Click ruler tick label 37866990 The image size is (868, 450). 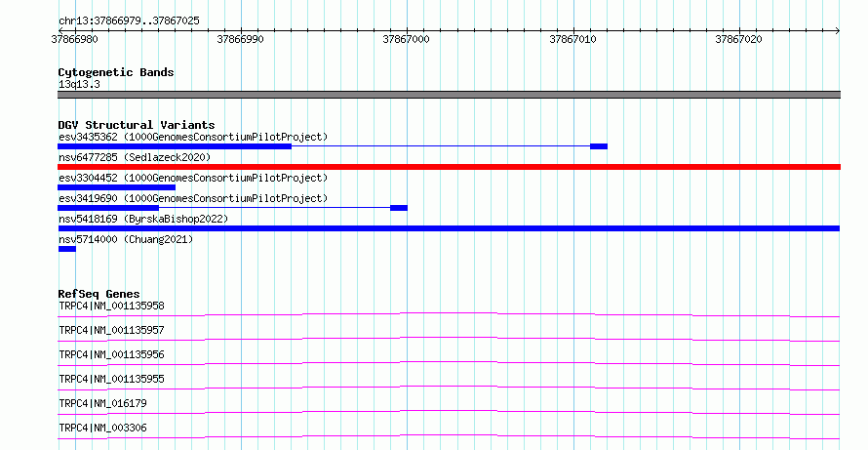(x=240, y=39)
